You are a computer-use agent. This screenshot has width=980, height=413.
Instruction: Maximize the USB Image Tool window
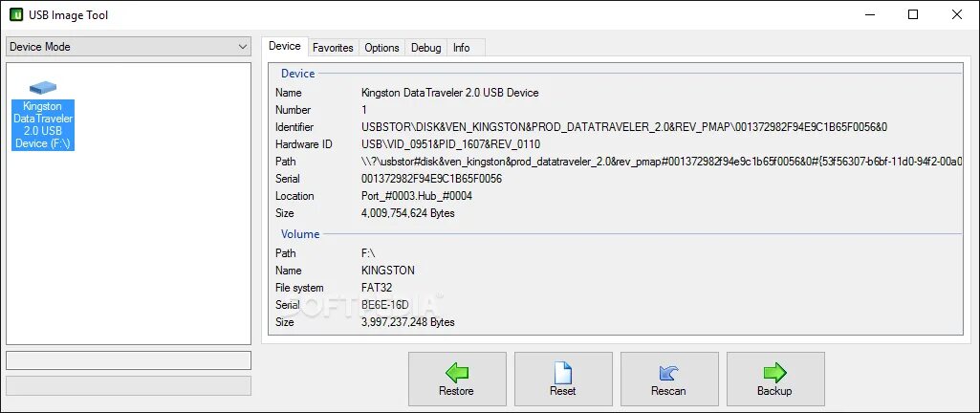point(913,14)
